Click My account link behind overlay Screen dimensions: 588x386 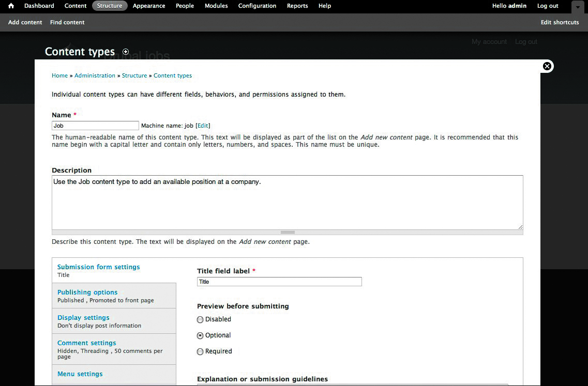tap(489, 42)
